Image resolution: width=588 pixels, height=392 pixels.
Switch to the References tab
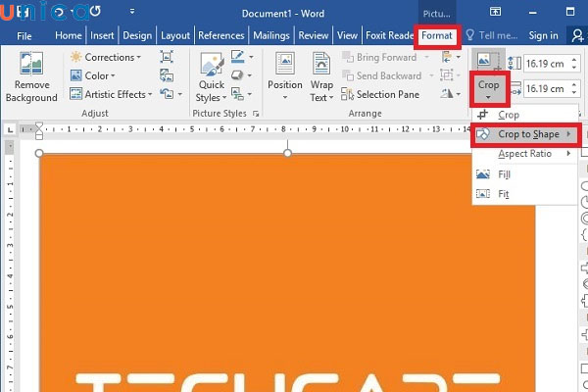click(x=220, y=35)
